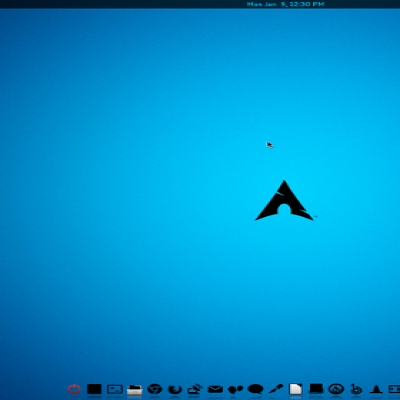Open the file manager folder icon
The width and height of the screenshot is (400, 400).
tap(135, 389)
